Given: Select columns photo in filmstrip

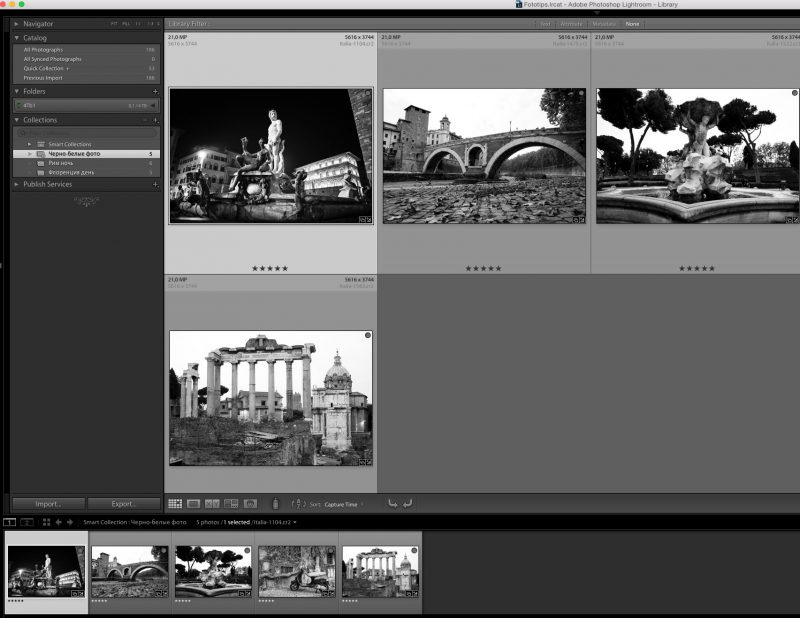Looking at the screenshot, I should point(380,572).
